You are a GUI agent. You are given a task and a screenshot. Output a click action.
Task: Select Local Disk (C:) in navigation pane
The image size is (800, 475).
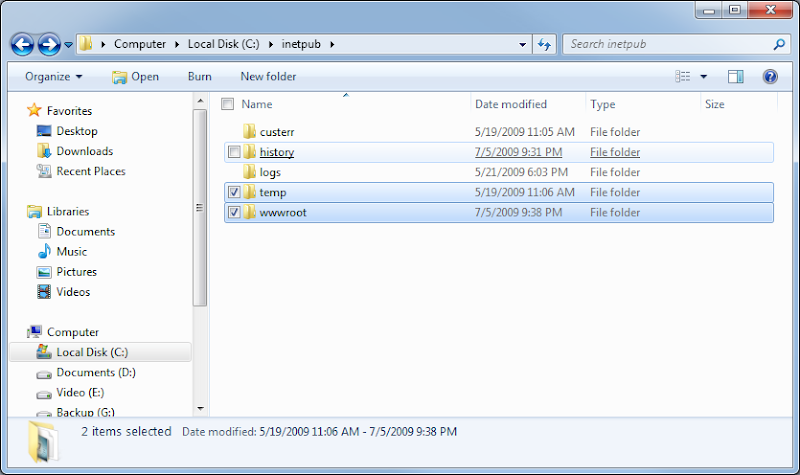pos(101,352)
